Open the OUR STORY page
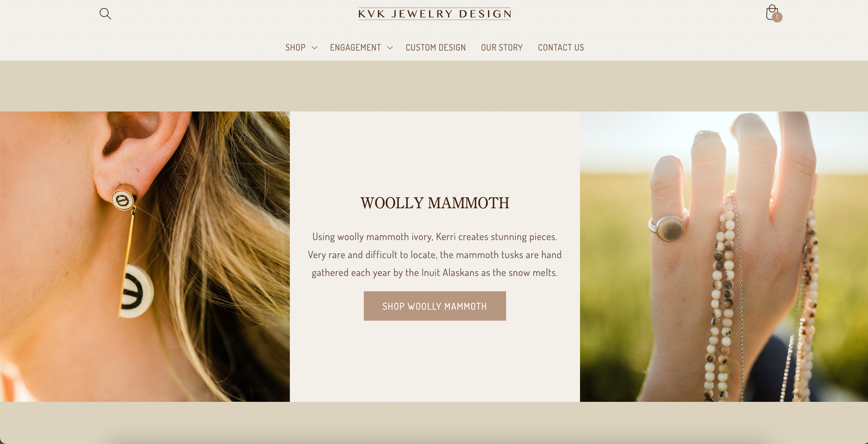 pyautogui.click(x=502, y=47)
